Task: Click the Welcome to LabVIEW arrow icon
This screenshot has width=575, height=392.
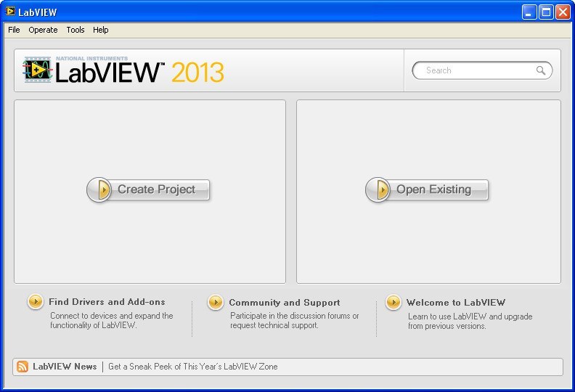Action: (393, 303)
